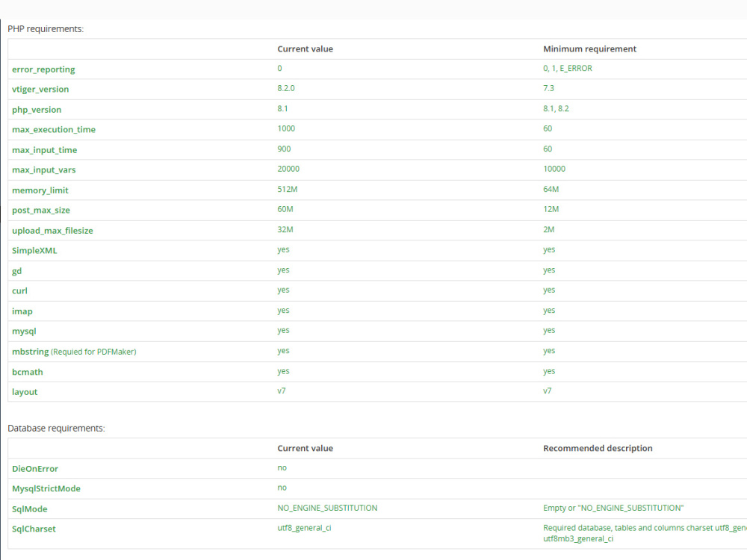Click the Recommended description column header
This screenshot has height=560, width=747.
pos(598,449)
